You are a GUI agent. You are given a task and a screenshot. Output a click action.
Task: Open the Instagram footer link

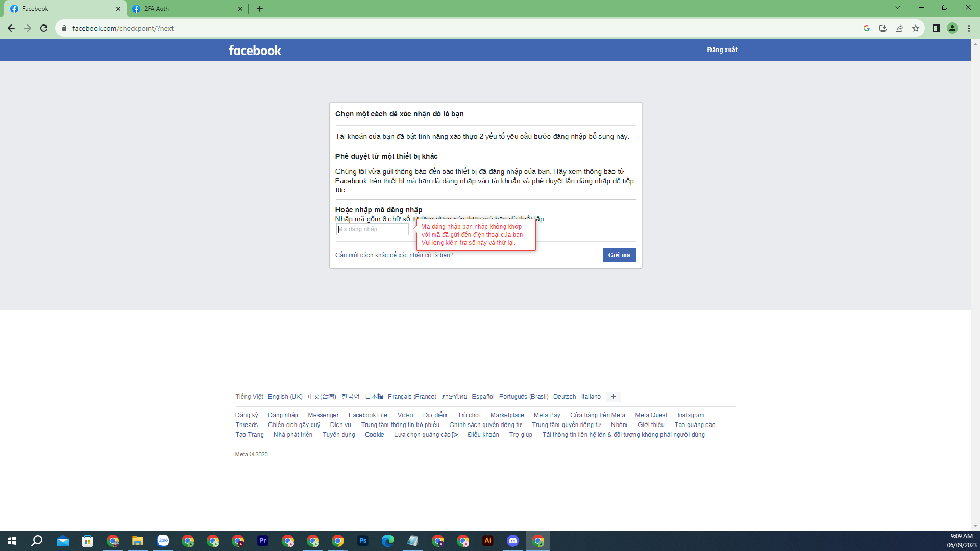[x=691, y=415]
